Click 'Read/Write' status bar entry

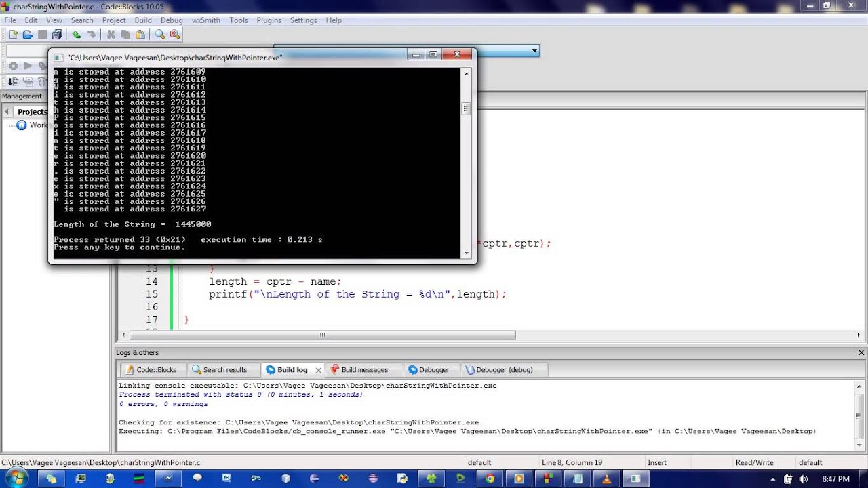click(x=754, y=462)
